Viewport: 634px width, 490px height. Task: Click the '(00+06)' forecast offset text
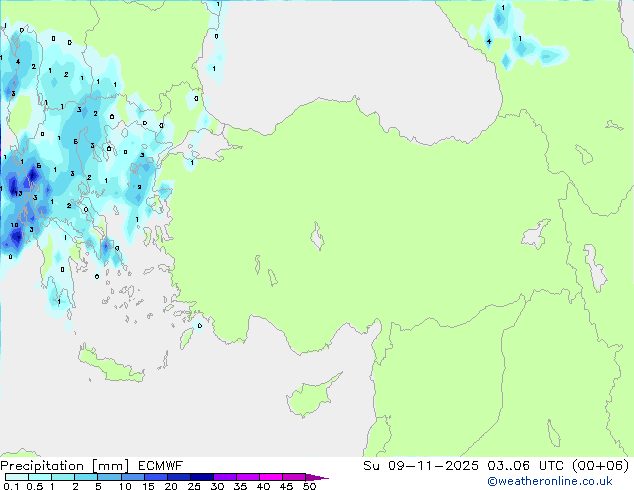click(x=601, y=465)
